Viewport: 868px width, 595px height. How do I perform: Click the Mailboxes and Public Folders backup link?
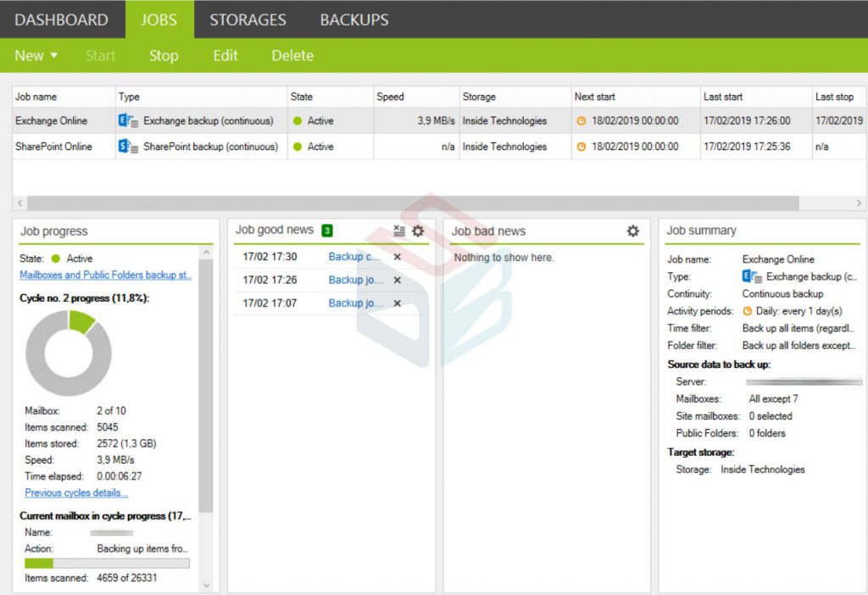pyautogui.click(x=105, y=275)
